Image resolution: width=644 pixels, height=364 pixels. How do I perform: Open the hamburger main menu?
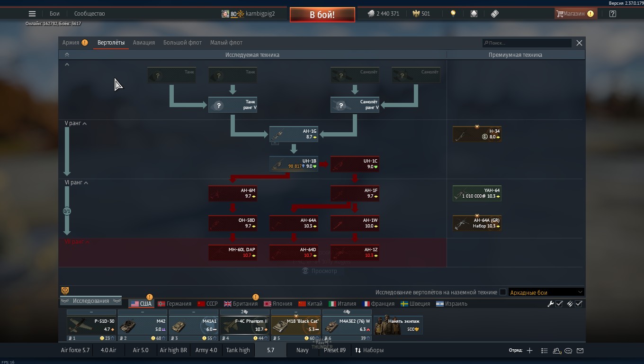pos(32,14)
